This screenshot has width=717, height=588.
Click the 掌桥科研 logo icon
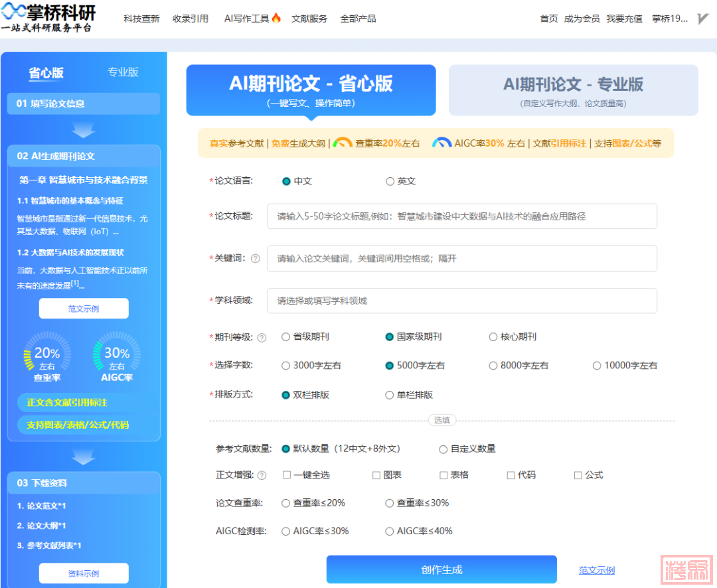[x=15, y=12]
